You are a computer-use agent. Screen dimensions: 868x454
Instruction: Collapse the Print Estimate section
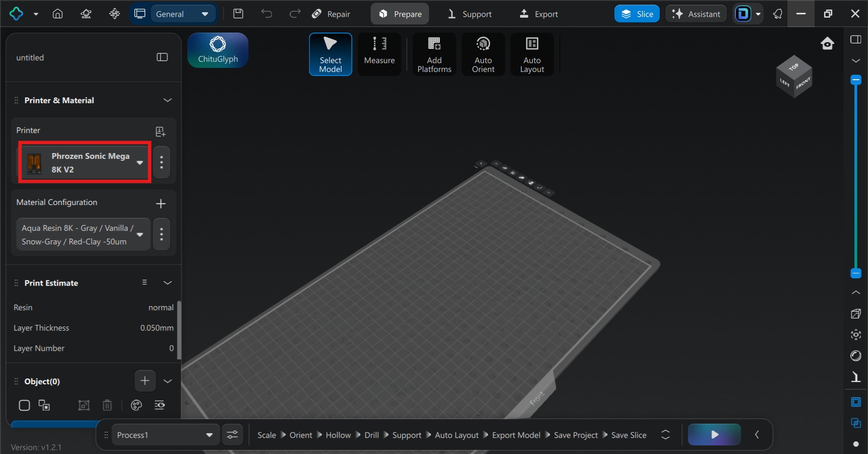point(167,282)
